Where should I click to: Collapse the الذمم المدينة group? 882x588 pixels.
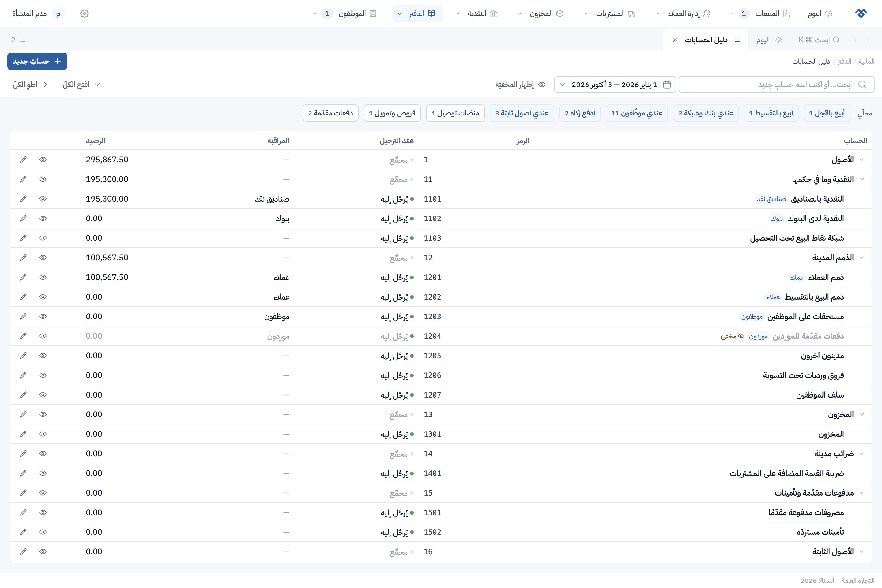coord(862,258)
